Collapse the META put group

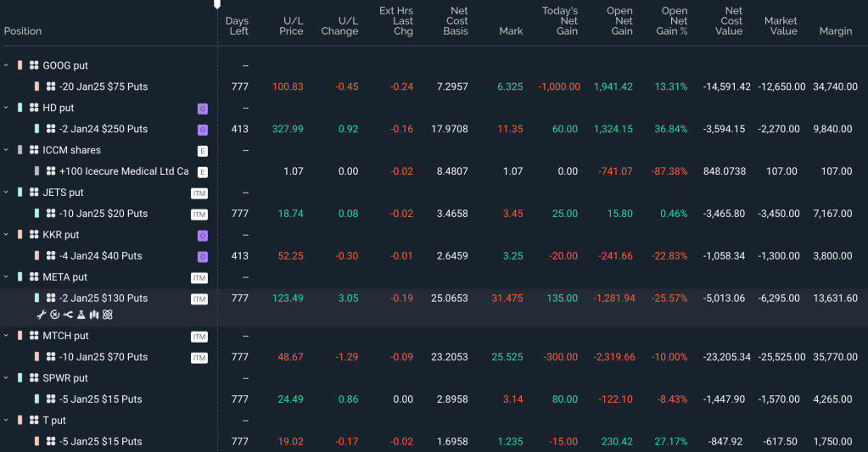point(6,277)
